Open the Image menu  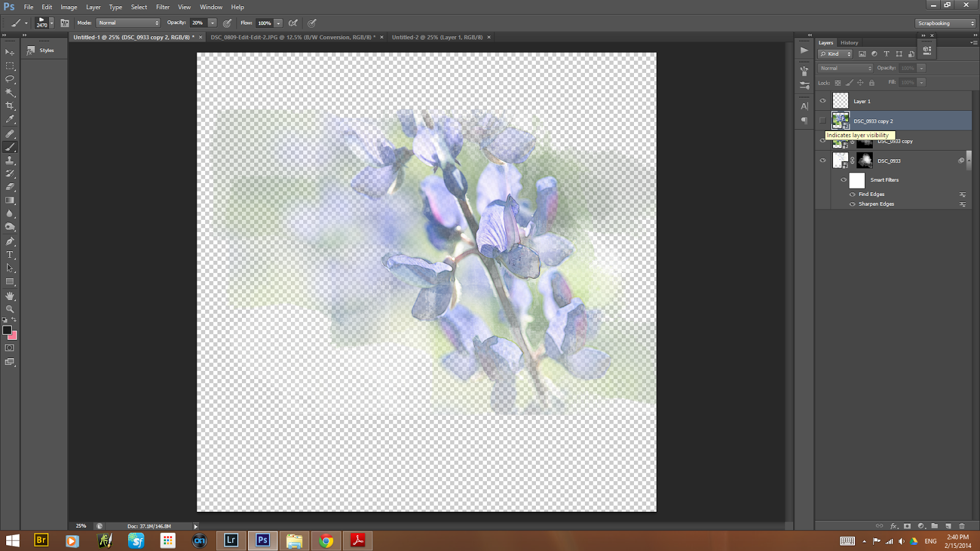click(69, 7)
